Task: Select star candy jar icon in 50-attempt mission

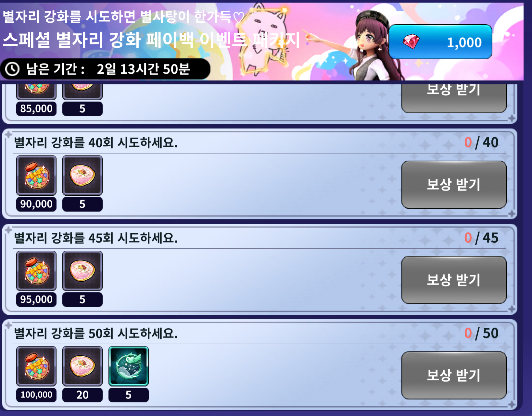Action: pos(36,366)
